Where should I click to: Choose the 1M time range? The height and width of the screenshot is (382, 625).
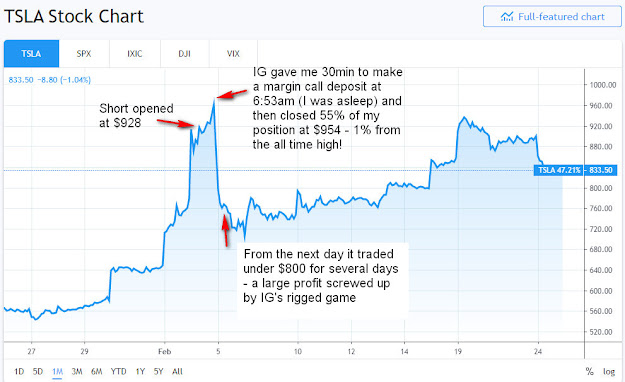57,371
